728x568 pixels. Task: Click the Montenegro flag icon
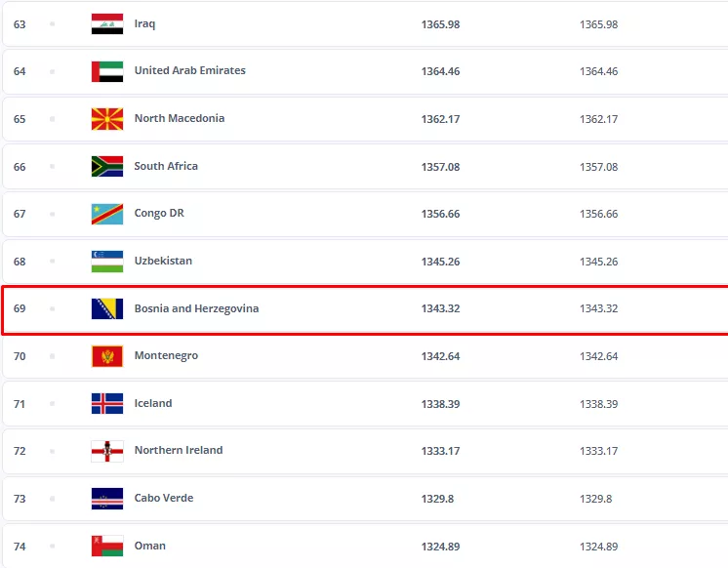(106, 356)
